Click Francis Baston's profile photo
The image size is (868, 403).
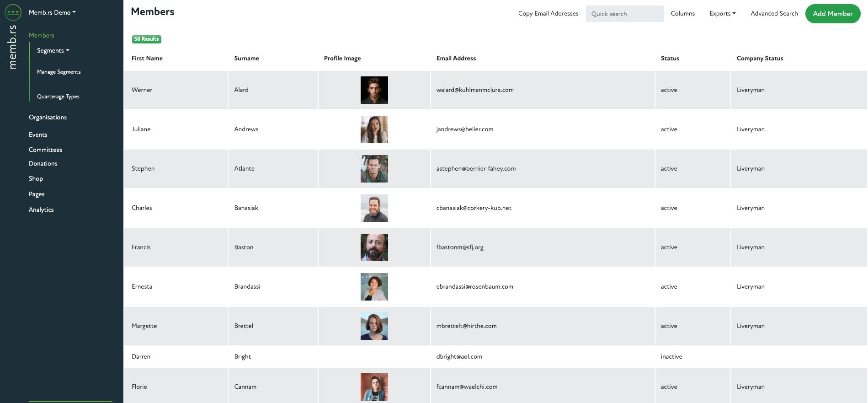click(x=374, y=247)
